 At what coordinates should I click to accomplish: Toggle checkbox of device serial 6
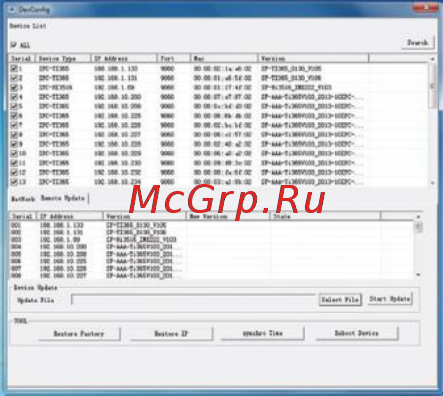pyautogui.click(x=14, y=116)
